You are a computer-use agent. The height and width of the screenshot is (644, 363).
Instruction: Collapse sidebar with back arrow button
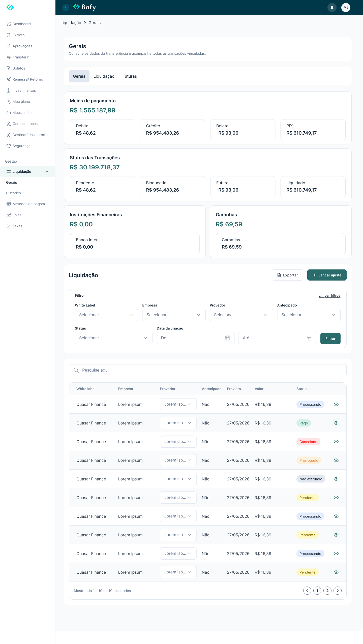pyautogui.click(x=66, y=8)
